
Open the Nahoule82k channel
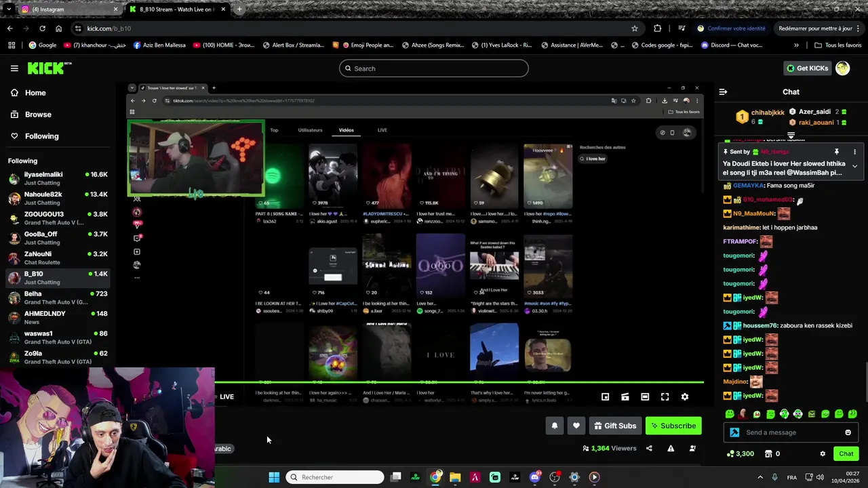pyautogui.click(x=58, y=198)
